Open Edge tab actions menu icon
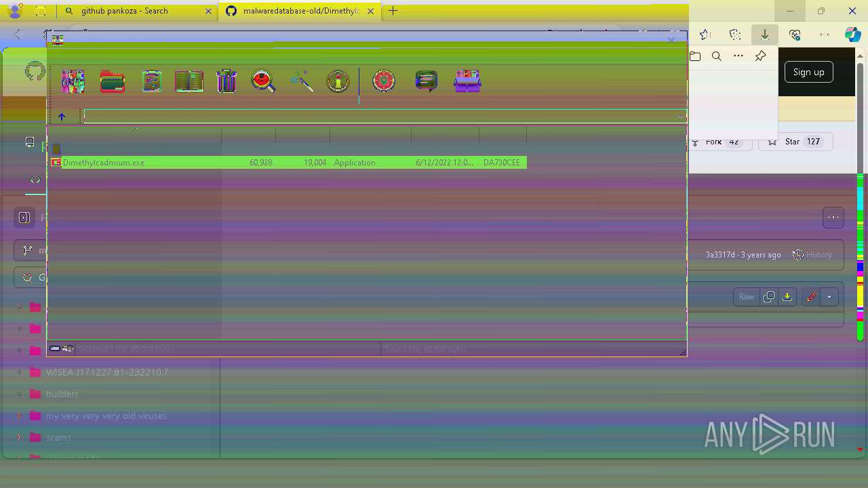The image size is (868, 488). click(41, 11)
